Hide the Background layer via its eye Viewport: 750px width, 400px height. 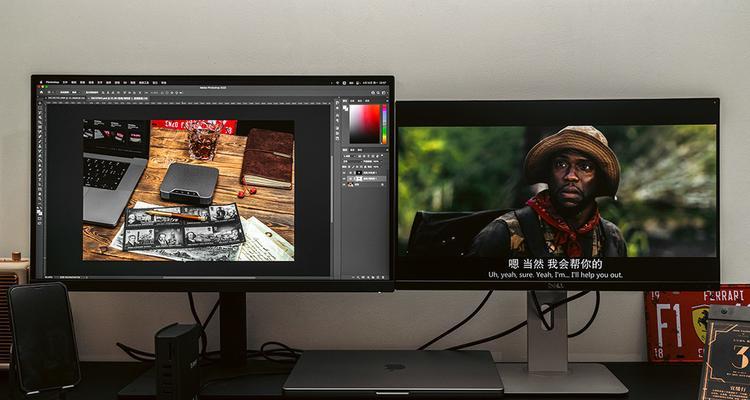(x=344, y=185)
